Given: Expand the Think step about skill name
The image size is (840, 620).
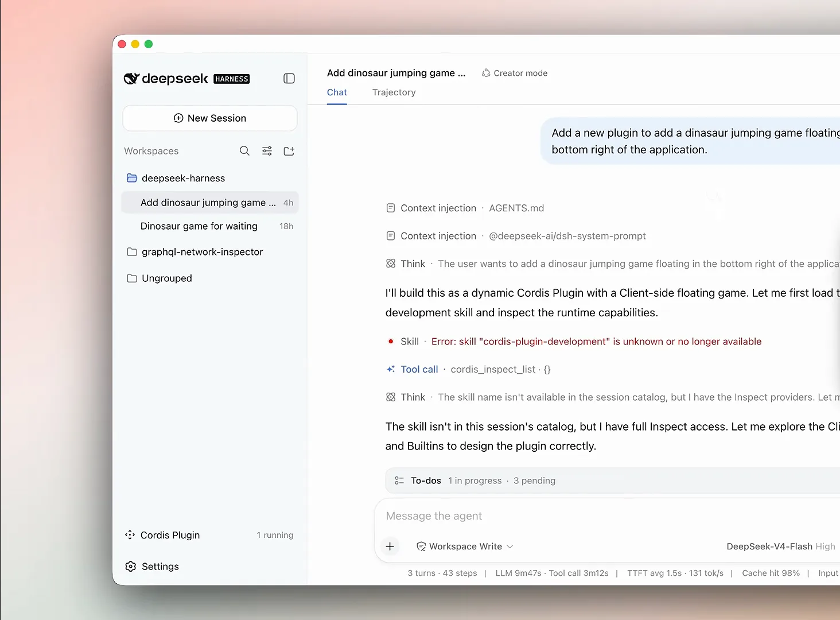Looking at the screenshot, I should pyautogui.click(x=613, y=397).
